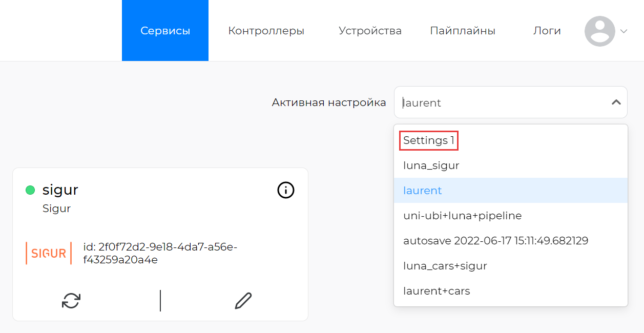Screen dimensions: 644x333
Task: Go to the Устройства tab
Action: [x=370, y=31]
